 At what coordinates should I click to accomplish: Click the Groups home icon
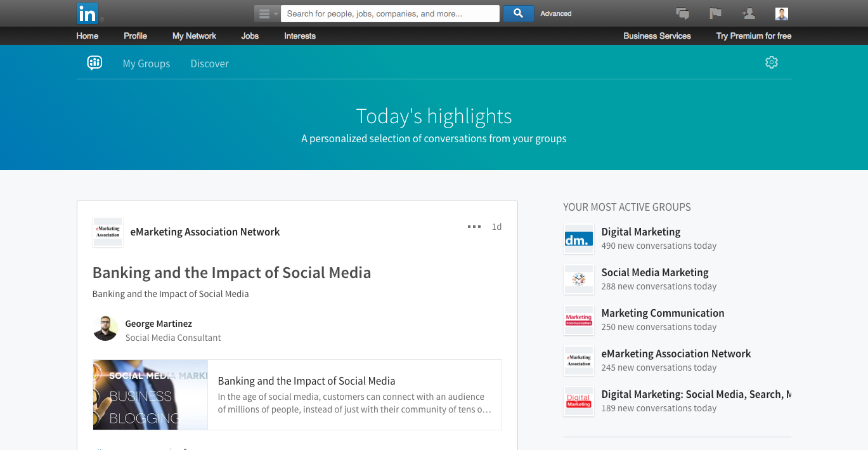(94, 63)
